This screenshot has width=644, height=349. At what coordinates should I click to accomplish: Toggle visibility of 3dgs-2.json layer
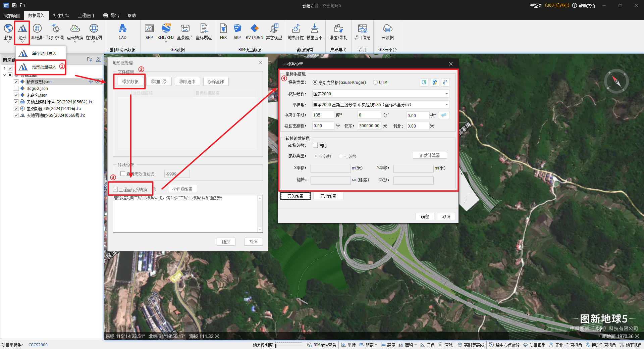[16, 89]
